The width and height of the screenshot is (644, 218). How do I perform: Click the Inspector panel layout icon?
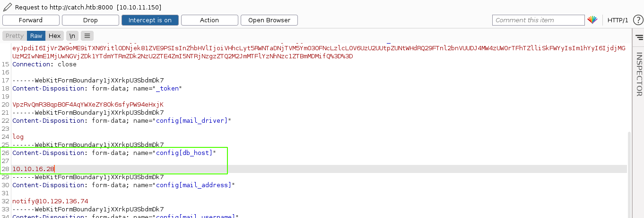(x=639, y=37)
